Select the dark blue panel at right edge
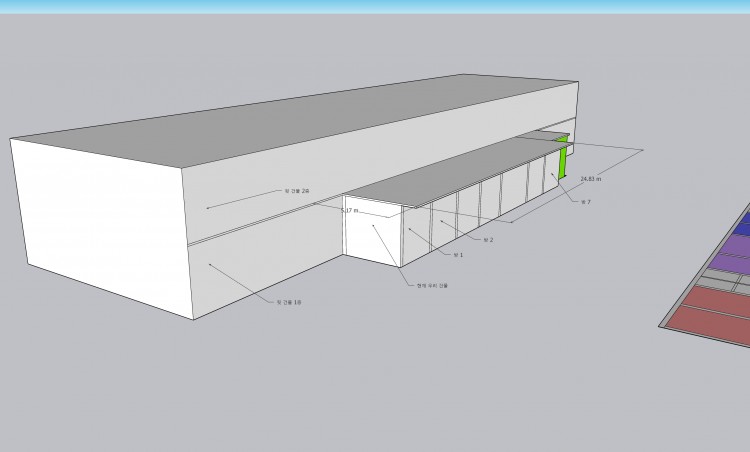The image size is (750, 452). pos(745,222)
